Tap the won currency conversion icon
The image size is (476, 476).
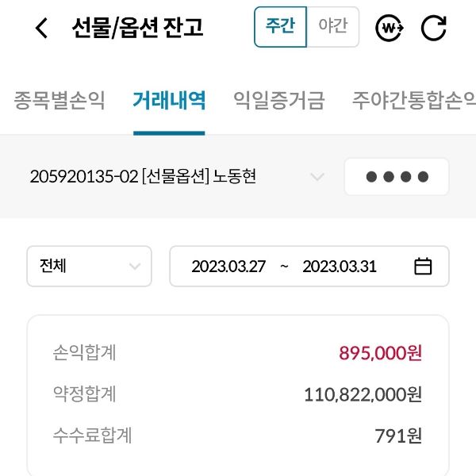(x=390, y=28)
